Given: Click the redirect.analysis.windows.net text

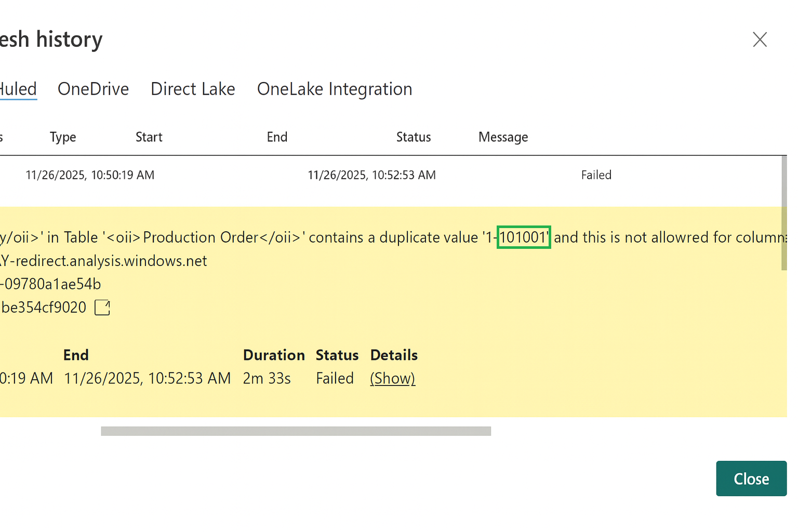Looking at the screenshot, I should point(111,261).
